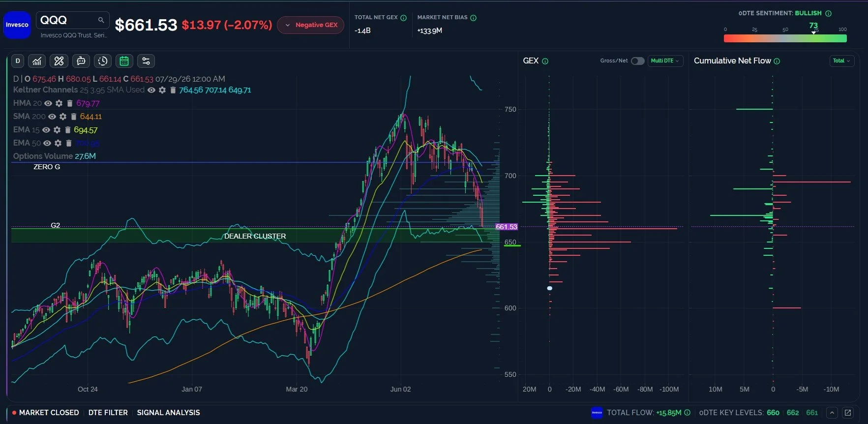Open EMA 15 settings gear

coord(57,130)
